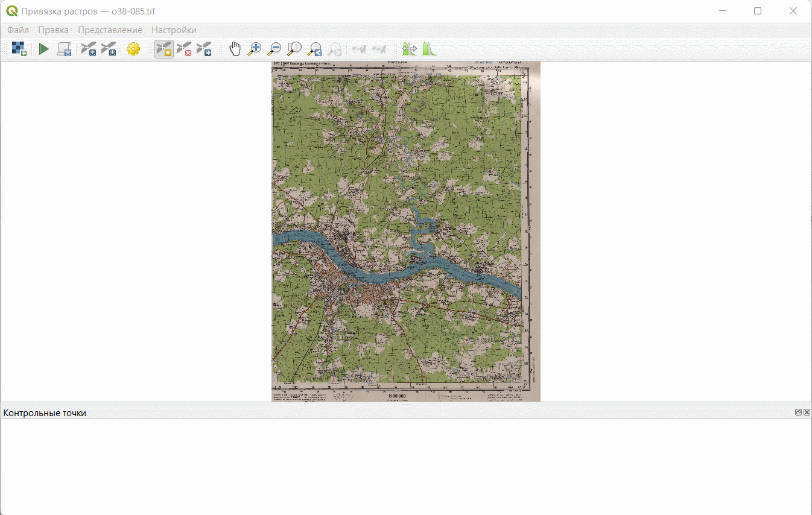Activate the Pan hand tool

click(x=235, y=49)
